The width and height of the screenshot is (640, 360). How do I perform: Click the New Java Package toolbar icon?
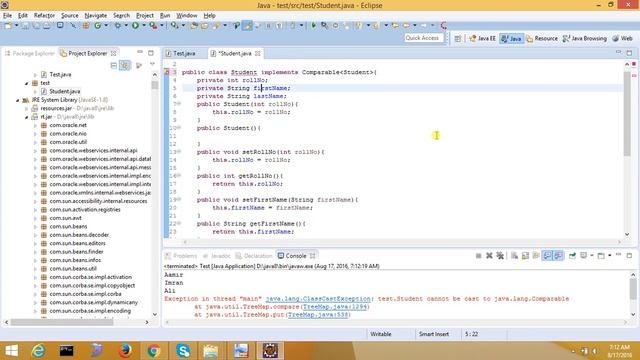point(86,25)
